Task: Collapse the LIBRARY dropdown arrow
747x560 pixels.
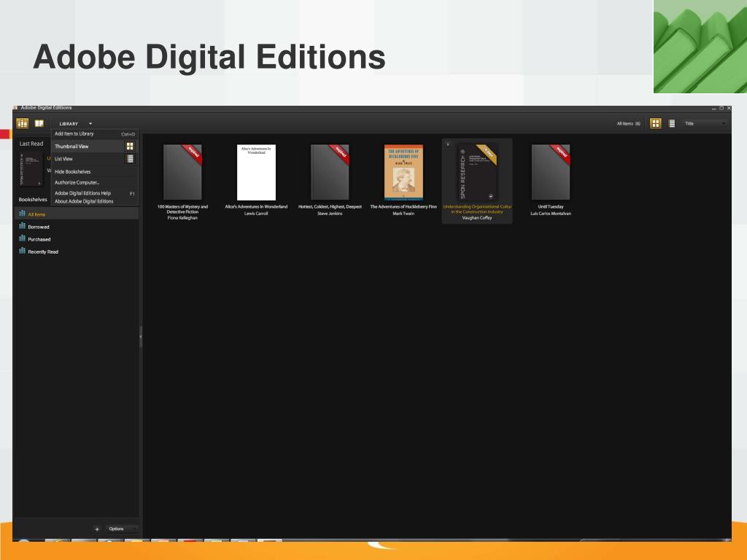Action: [90, 124]
